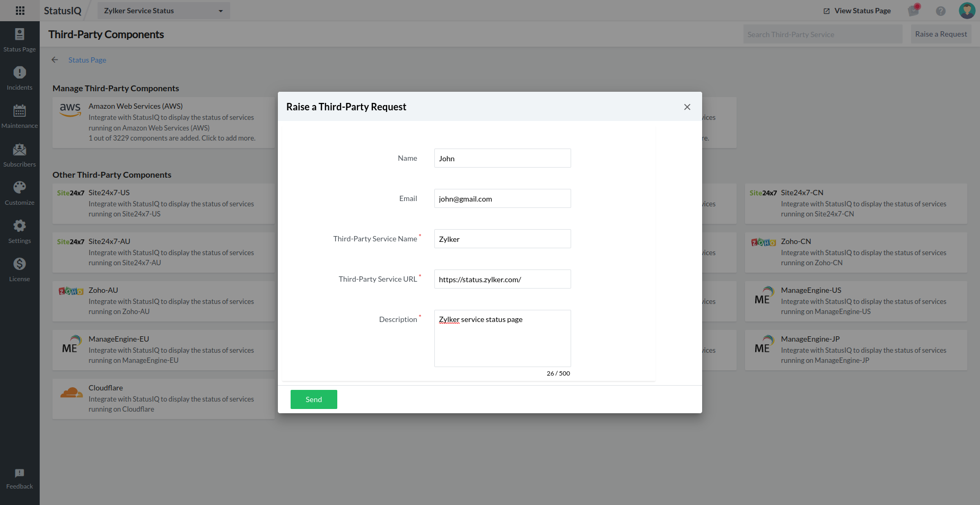The height and width of the screenshot is (505, 980).
Task: Open View Status Page
Action: tap(856, 10)
